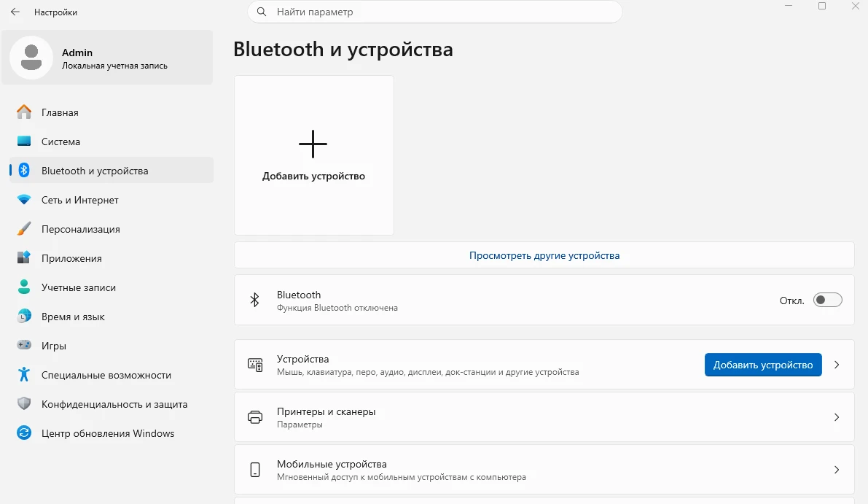This screenshot has width=868, height=504.
Task: Click the Система monitor icon
Action: (24, 141)
